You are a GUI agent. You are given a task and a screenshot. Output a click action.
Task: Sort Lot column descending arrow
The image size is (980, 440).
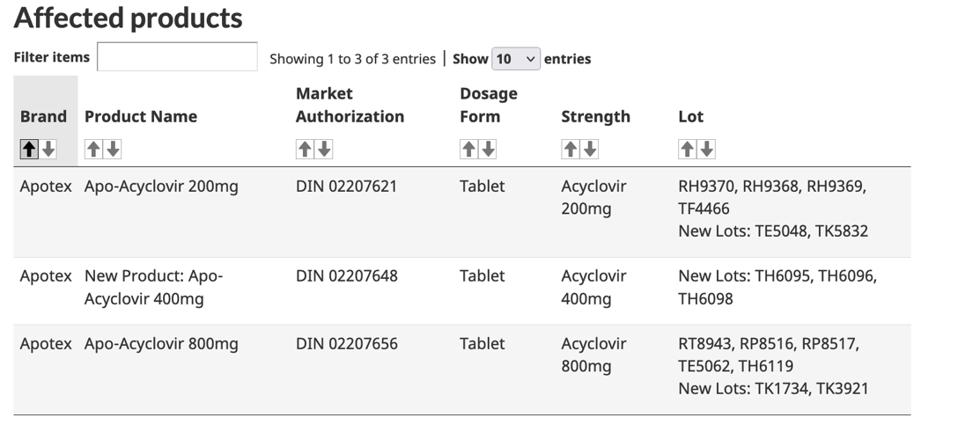pyautogui.click(x=707, y=150)
